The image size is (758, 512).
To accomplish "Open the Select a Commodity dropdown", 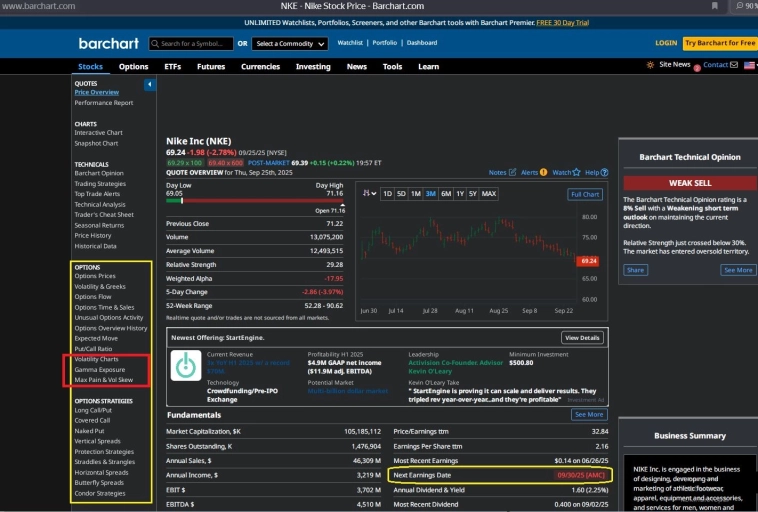I will [x=290, y=44].
